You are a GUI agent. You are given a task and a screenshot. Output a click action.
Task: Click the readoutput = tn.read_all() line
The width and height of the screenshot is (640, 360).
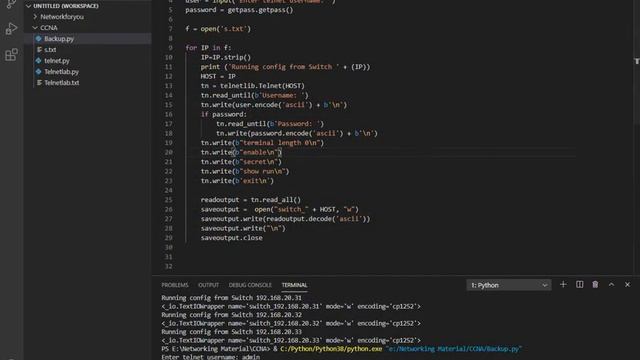(251, 200)
